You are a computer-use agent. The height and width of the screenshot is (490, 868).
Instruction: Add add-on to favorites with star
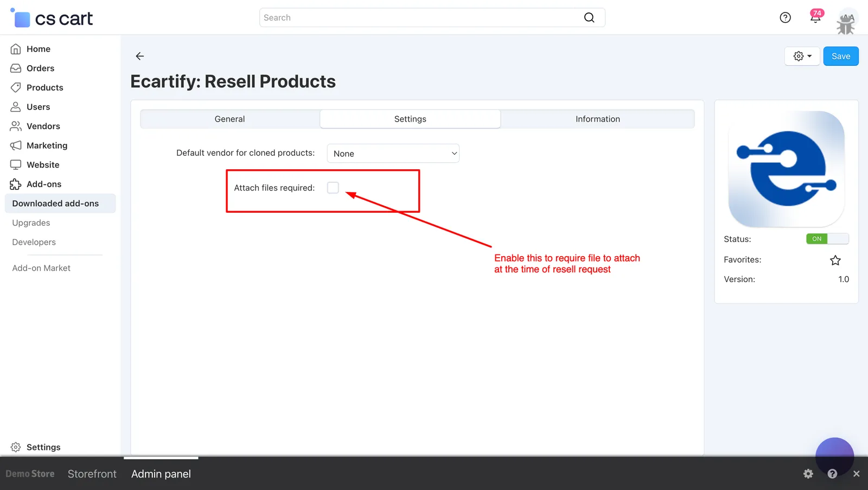pyautogui.click(x=835, y=260)
